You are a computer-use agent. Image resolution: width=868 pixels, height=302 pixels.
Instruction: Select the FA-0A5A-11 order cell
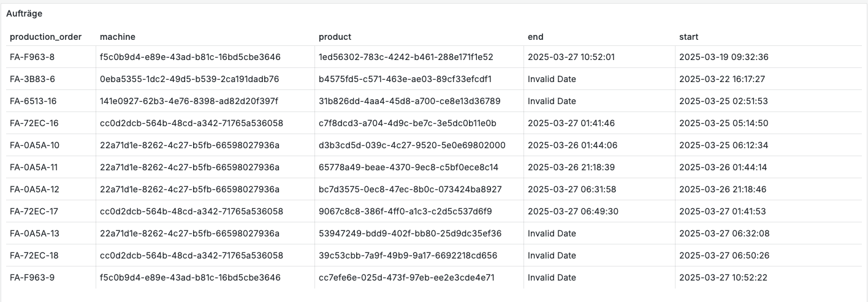(x=34, y=167)
